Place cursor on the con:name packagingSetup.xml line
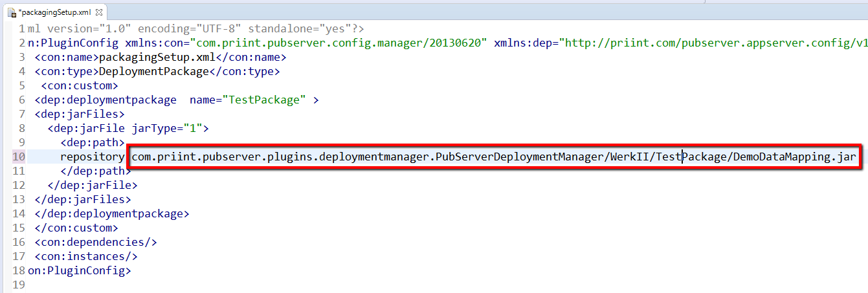Screen dimensions: 868x293 [x=160, y=57]
